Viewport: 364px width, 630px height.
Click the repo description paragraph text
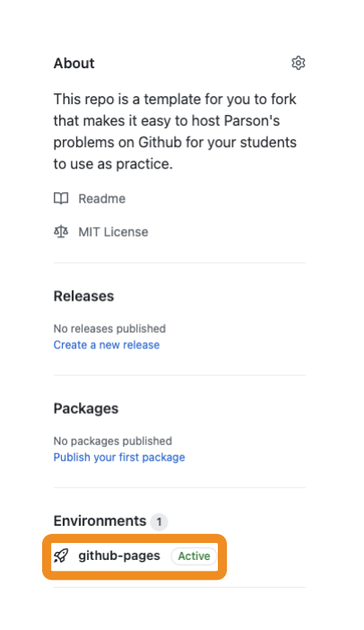pyautogui.click(x=175, y=131)
